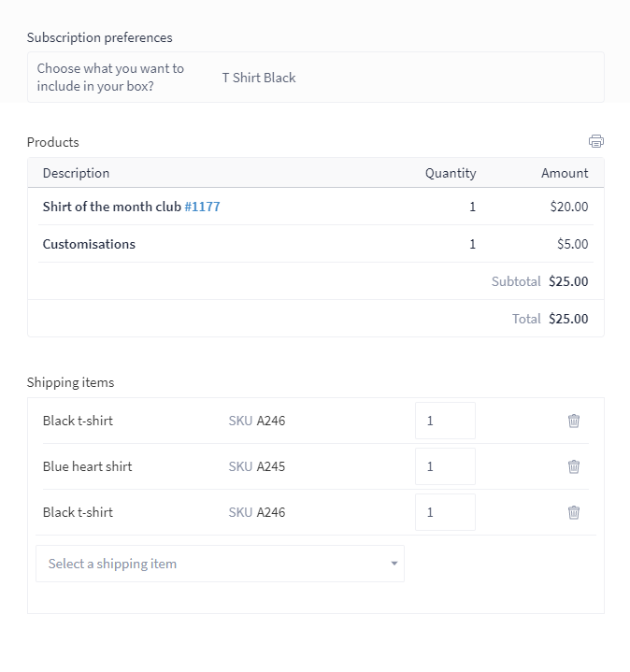Delete the bottom Black t-shirt shipping item
630x672 pixels.
[x=574, y=512]
